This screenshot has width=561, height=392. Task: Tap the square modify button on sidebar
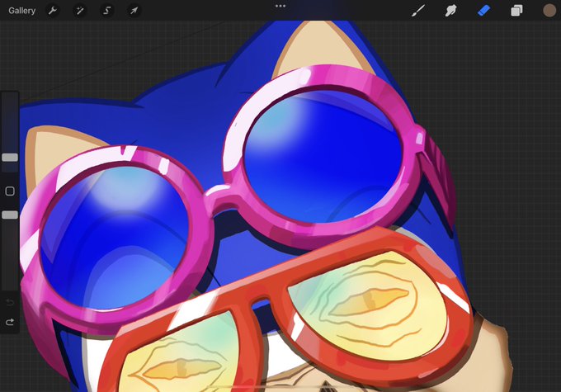pyautogui.click(x=10, y=191)
